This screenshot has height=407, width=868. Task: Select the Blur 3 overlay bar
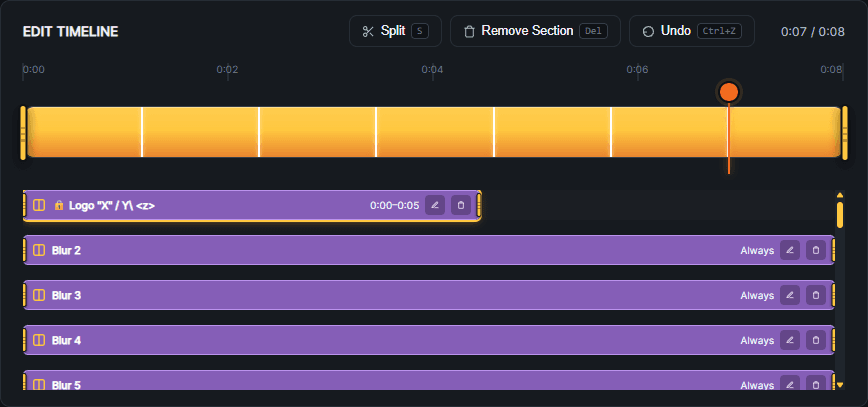429,295
